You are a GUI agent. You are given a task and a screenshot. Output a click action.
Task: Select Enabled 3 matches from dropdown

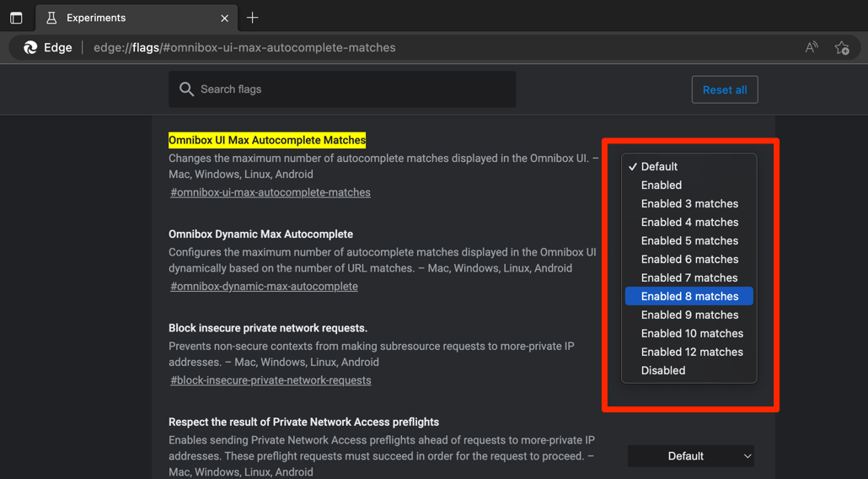point(689,204)
